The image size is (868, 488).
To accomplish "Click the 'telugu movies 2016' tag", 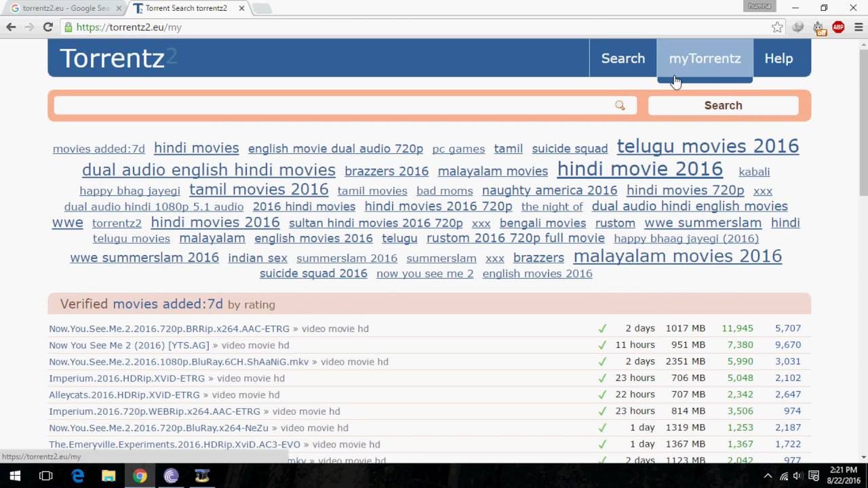I will (x=708, y=146).
